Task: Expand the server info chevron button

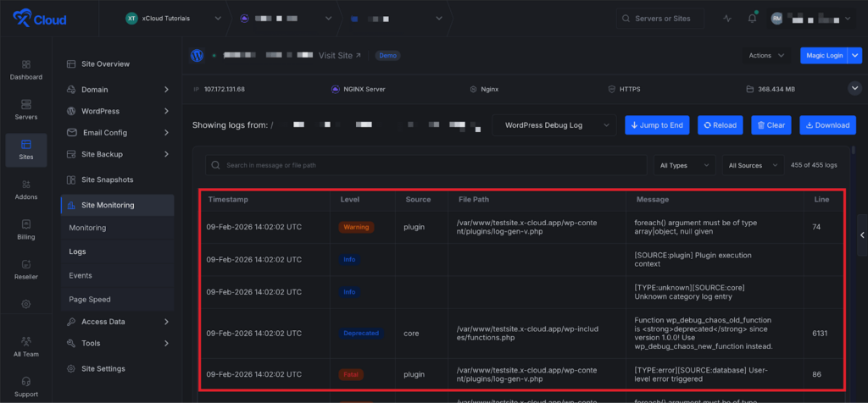Action: (x=854, y=88)
